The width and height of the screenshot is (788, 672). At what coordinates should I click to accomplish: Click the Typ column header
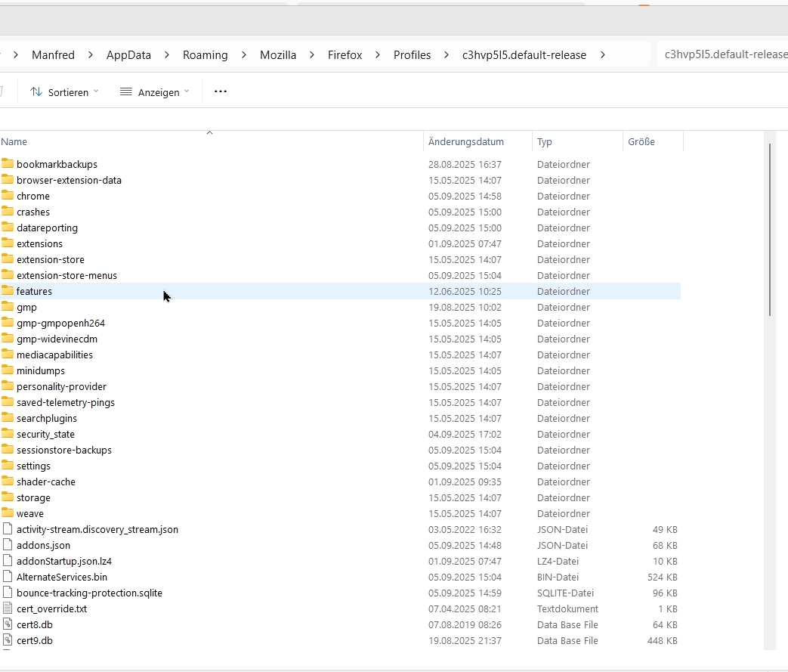545,141
